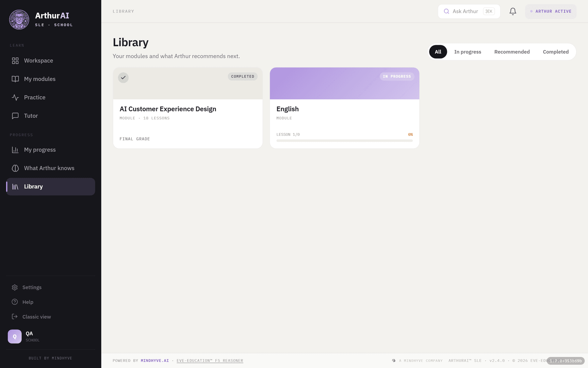
Task: Click the ArthurAI avatar logo
Action: (19, 19)
